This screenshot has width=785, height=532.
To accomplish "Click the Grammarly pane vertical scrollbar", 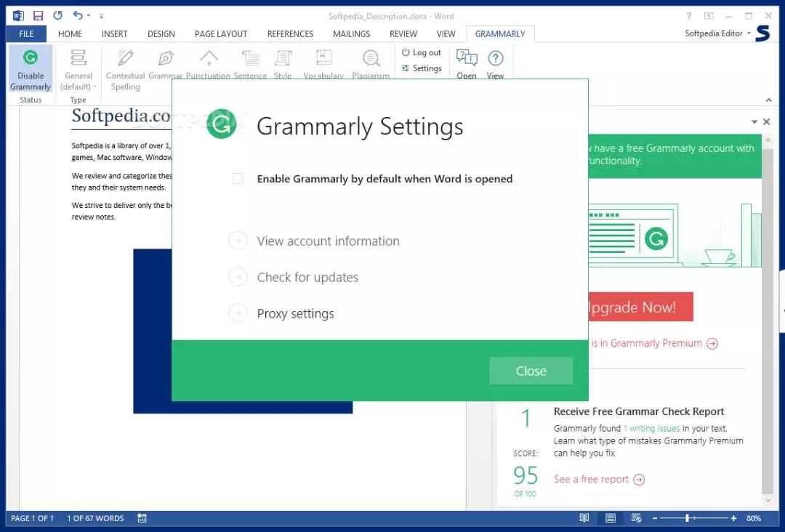I will point(768,321).
